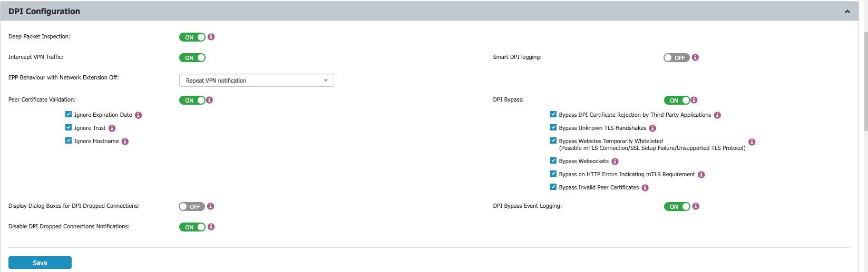This screenshot has width=868, height=272.
Task: Click info icon beside DPI Bypass toggle
Action: pyautogui.click(x=694, y=100)
